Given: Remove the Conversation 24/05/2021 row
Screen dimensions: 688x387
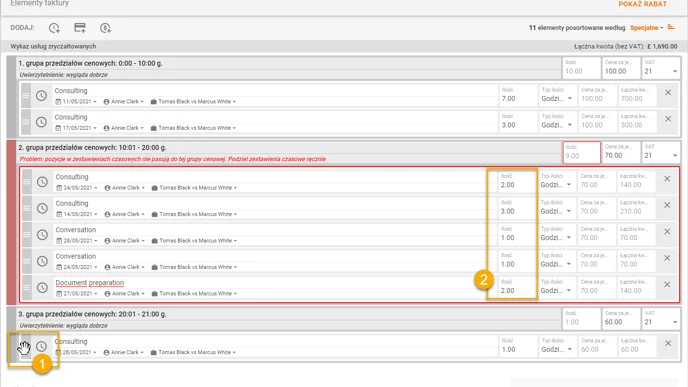Looking at the screenshot, I should coord(667,258).
